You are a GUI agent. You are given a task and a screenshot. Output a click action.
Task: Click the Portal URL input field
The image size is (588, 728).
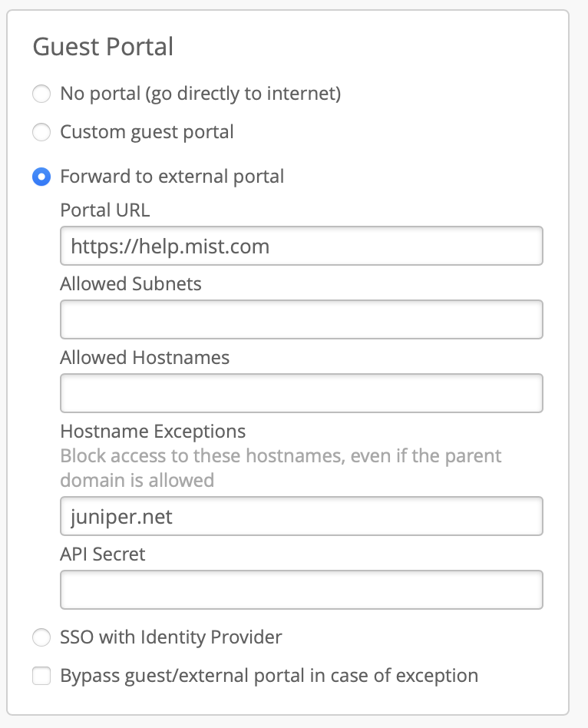301,246
